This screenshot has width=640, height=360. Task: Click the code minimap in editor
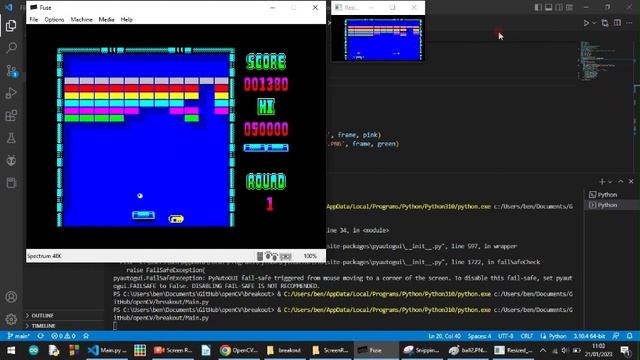tap(605, 60)
